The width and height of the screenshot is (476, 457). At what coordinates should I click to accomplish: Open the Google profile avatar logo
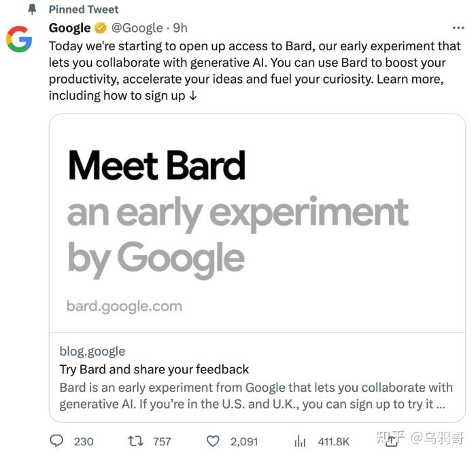pyautogui.click(x=19, y=39)
